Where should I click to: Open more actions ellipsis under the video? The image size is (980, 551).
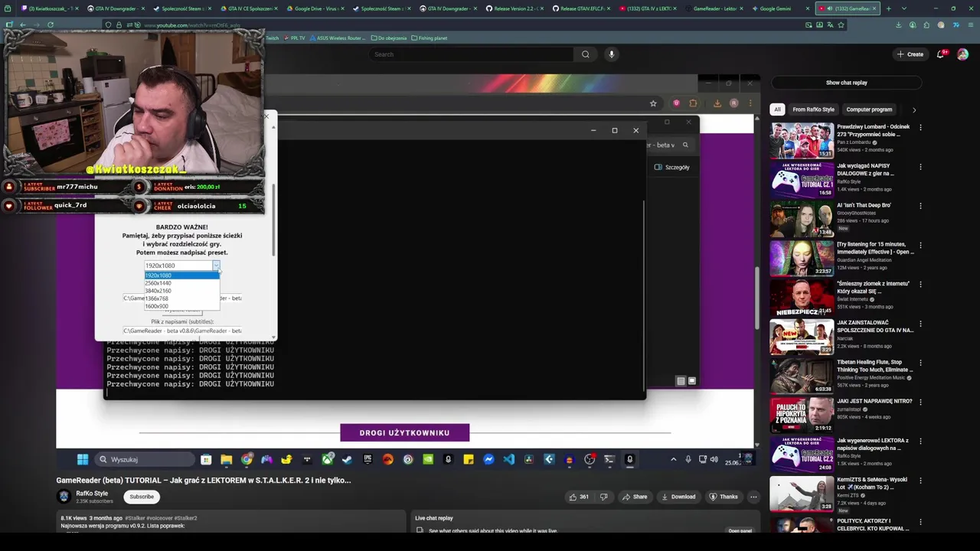tap(753, 497)
